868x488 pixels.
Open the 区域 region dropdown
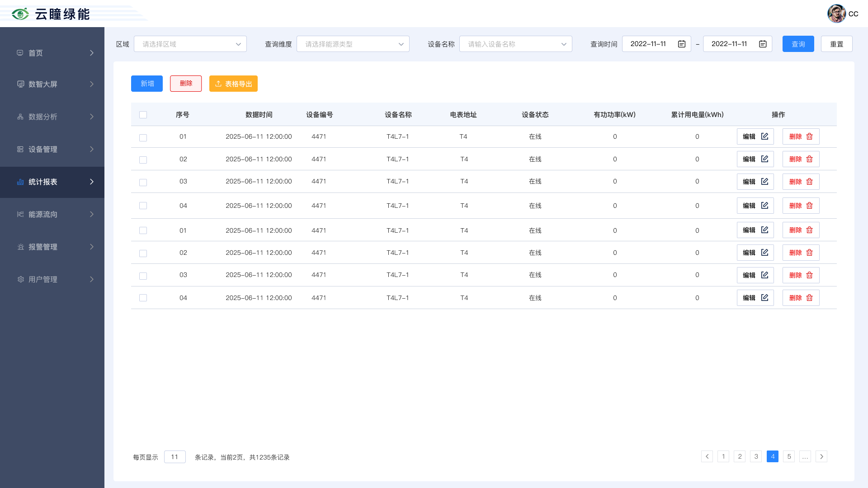tap(190, 44)
